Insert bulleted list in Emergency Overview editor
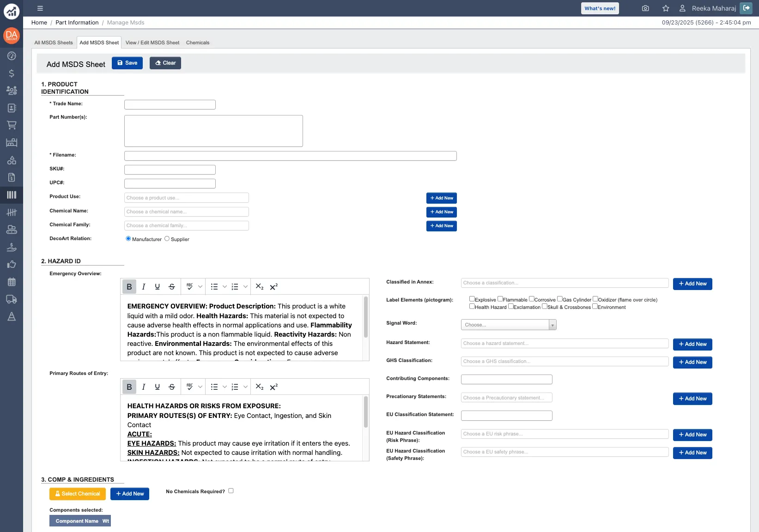759x532 pixels. pos(214,287)
